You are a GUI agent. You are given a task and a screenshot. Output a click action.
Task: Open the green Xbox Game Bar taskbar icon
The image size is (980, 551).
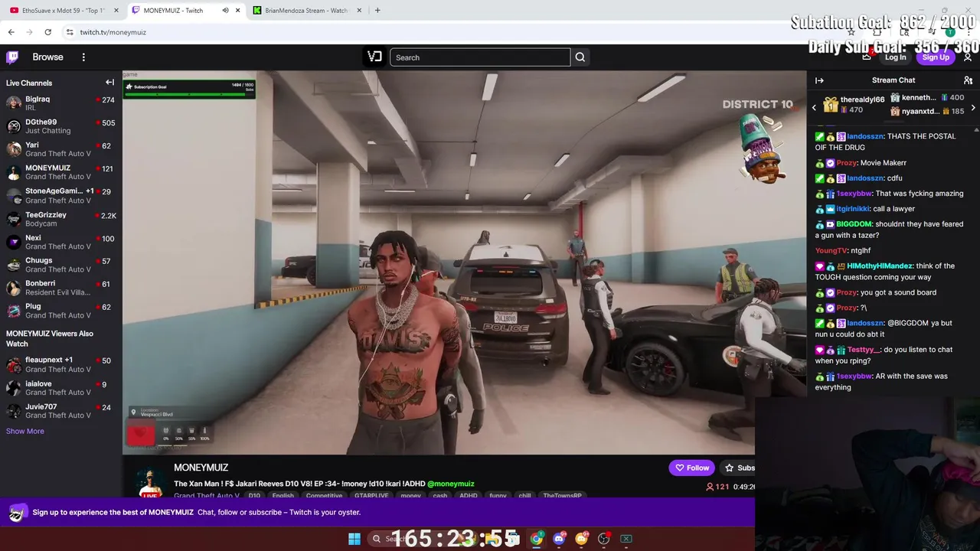626,539
